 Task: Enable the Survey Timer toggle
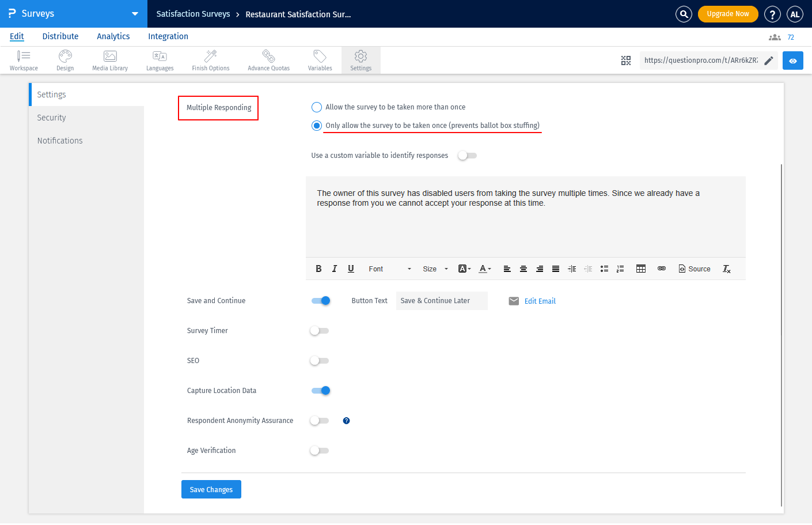click(319, 330)
